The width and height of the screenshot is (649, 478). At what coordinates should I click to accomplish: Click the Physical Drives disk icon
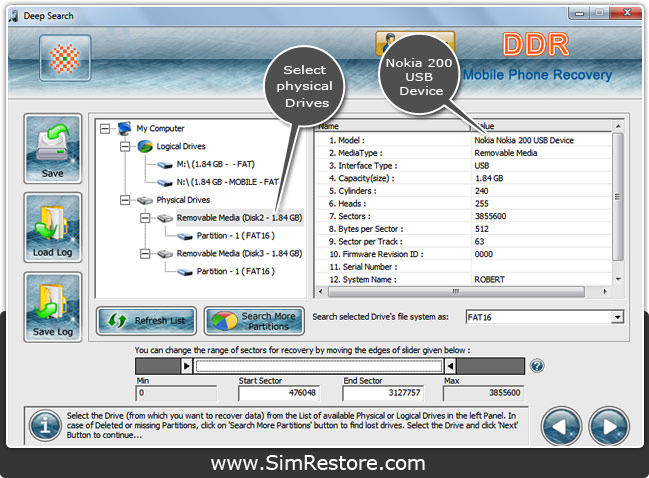point(145,200)
